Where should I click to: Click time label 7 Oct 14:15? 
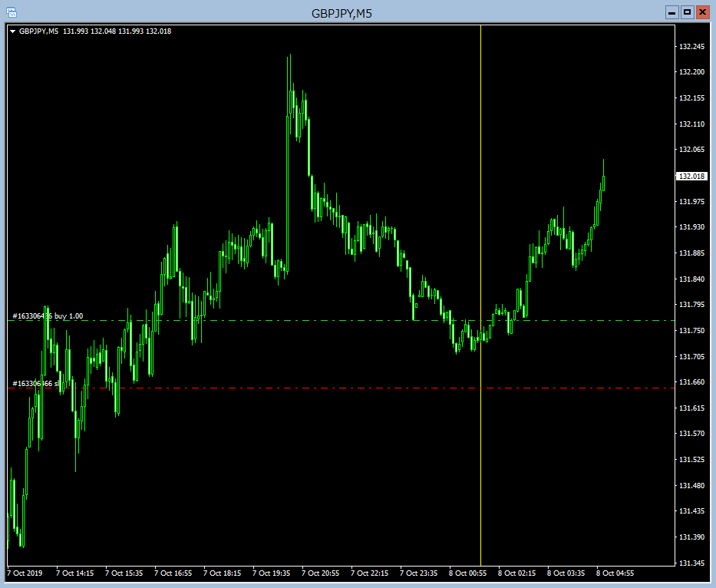pyautogui.click(x=75, y=573)
